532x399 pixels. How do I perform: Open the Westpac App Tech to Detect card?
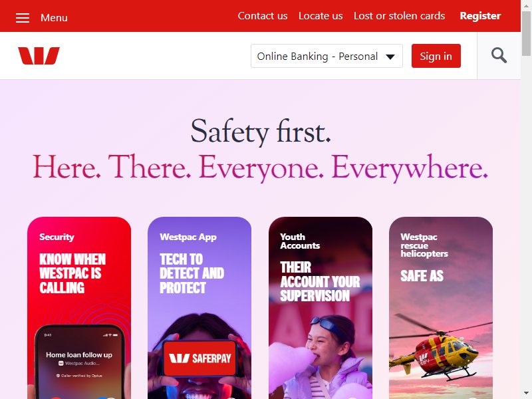point(199,308)
